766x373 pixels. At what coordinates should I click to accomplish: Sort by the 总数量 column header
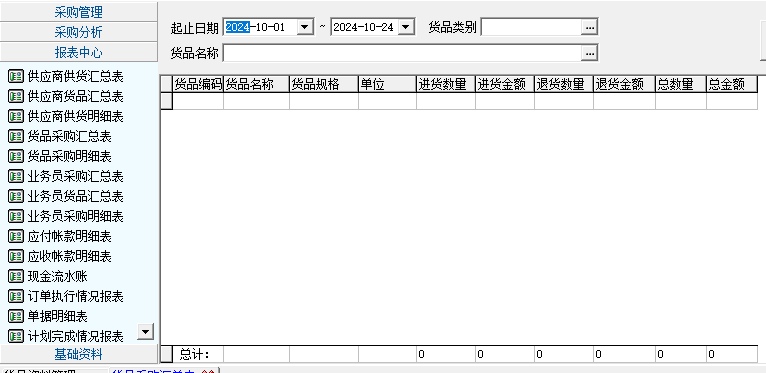[x=681, y=84]
